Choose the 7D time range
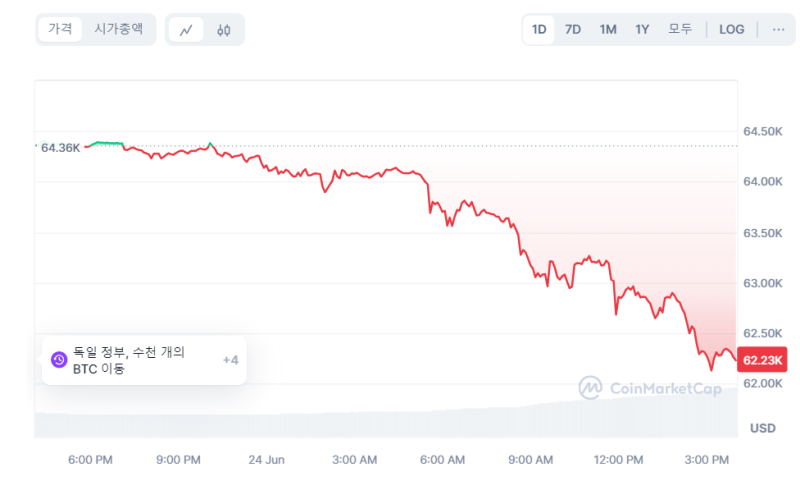The width and height of the screenshot is (800, 481). (x=573, y=29)
